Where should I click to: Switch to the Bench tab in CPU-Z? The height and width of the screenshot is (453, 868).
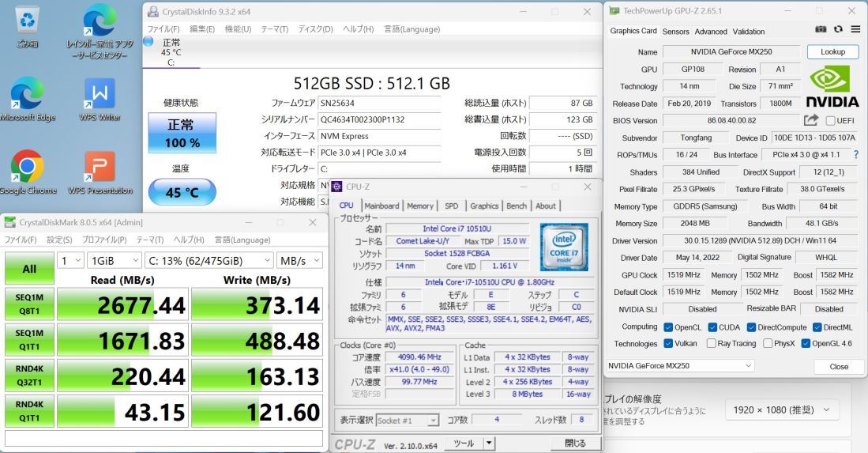[517, 206]
